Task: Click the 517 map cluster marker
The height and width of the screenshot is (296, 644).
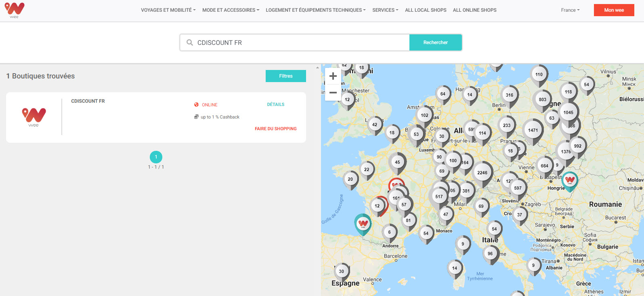Action: tap(439, 197)
